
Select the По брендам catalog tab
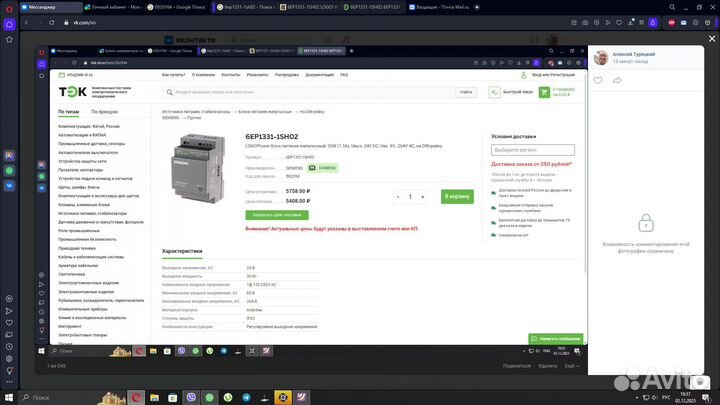tap(104, 112)
